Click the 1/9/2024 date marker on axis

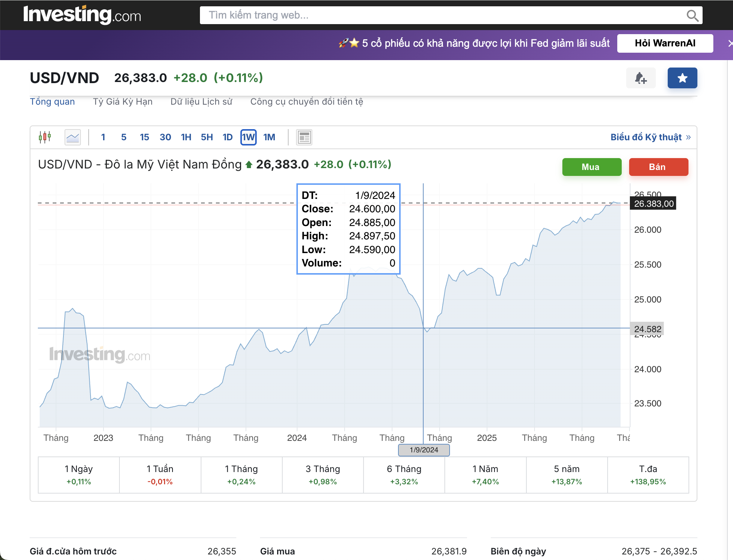(x=424, y=450)
